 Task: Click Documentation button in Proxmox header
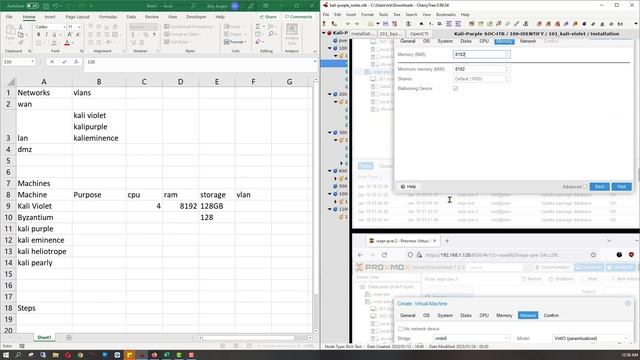tap(553, 267)
